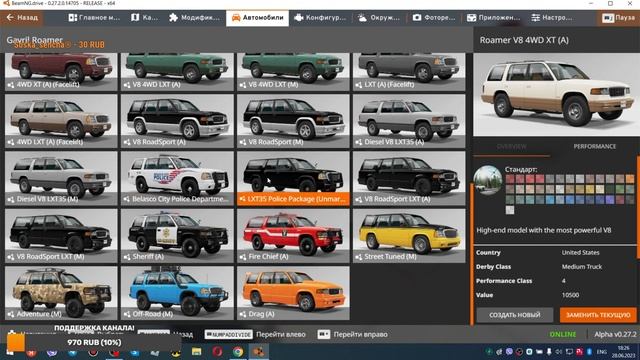
Task: Go back using the Назад button at top
Action: 22,18
